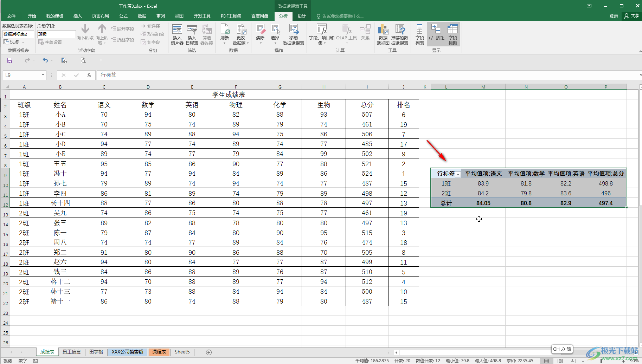Click 登录 (Sign in) link

[614, 16]
